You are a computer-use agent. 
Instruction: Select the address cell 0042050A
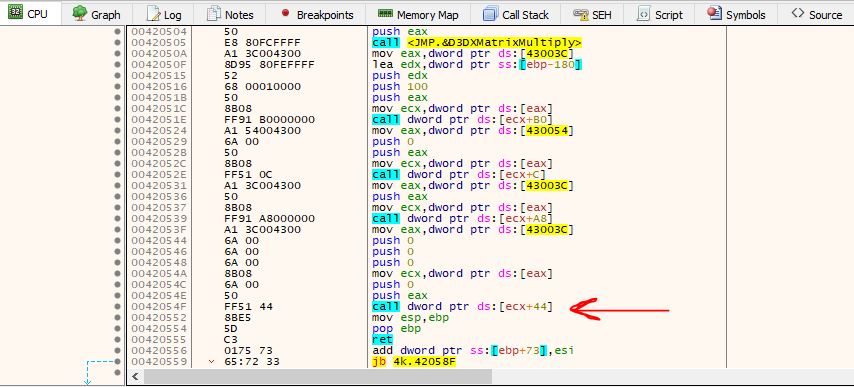(x=158, y=54)
